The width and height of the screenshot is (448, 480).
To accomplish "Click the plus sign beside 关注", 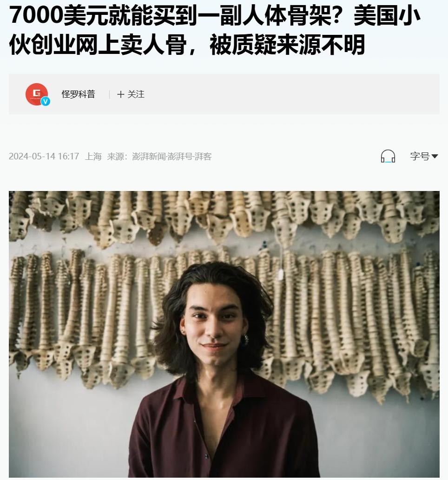I will [x=120, y=94].
